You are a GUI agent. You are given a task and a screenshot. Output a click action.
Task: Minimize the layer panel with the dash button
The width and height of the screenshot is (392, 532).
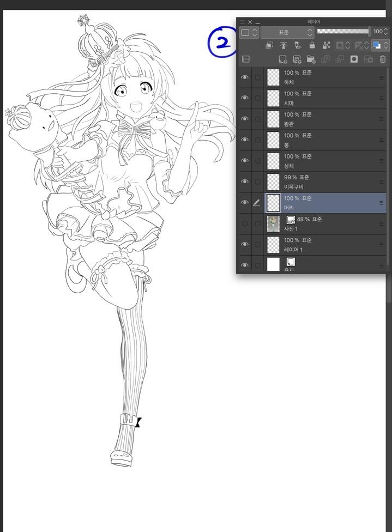(x=258, y=23)
